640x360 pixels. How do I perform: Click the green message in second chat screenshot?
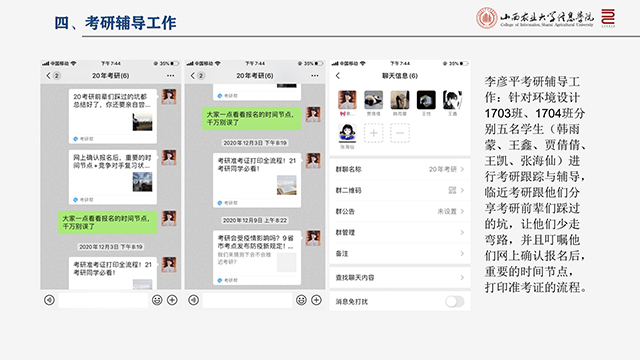(x=252, y=118)
